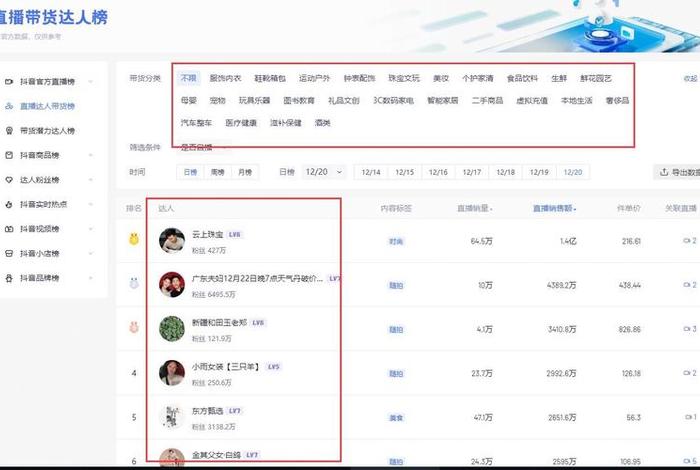Screen dimensions: 700x470
Task: Click 小雨女装【三只羊】 name
Action: point(225,367)
